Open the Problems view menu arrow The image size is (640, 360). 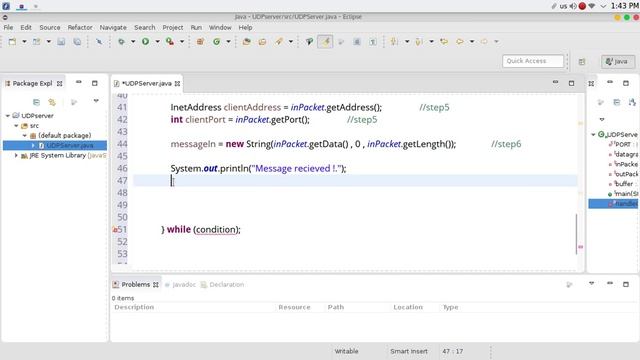(x=591, y=283)
